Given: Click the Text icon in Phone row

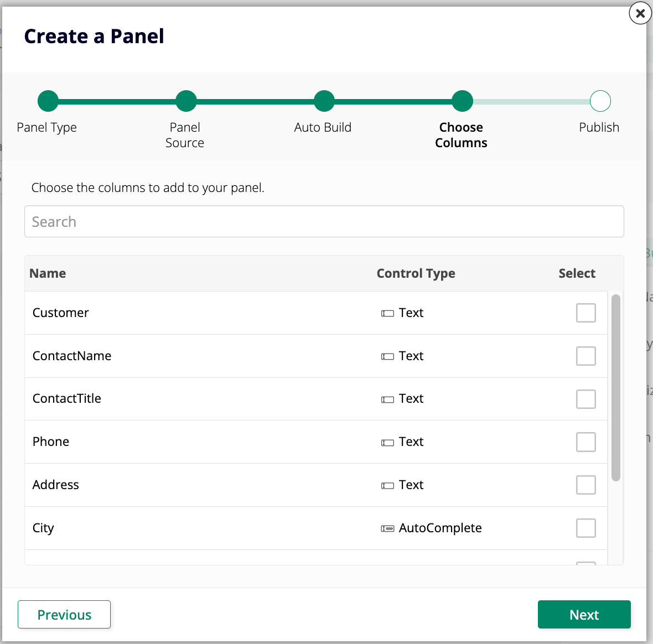Looking at the screenshot, I should pyautogui.click(x=387, y=443).
